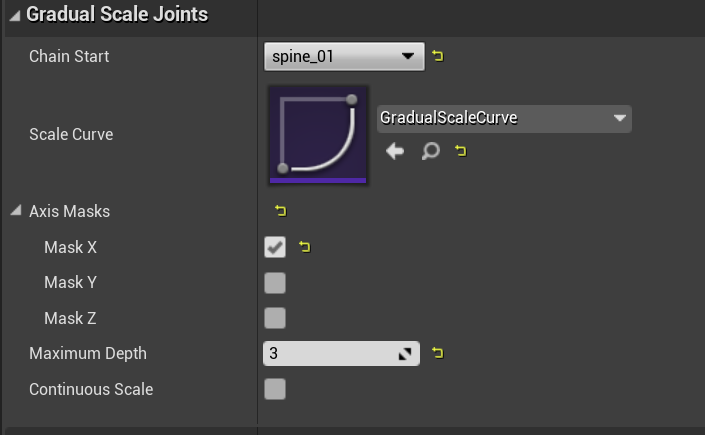
Task: Select the Mask Z label
Action: click(x=70, y=318)
